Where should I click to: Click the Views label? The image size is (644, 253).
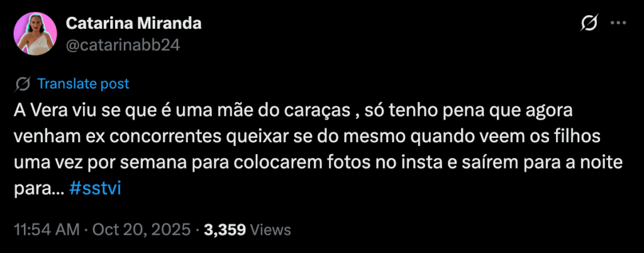(270, 230)
